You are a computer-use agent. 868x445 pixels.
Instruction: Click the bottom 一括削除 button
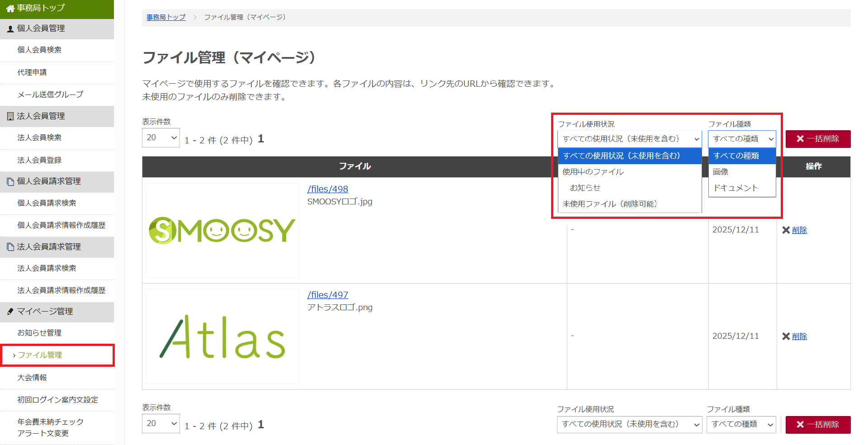click(x=818, y=425)
